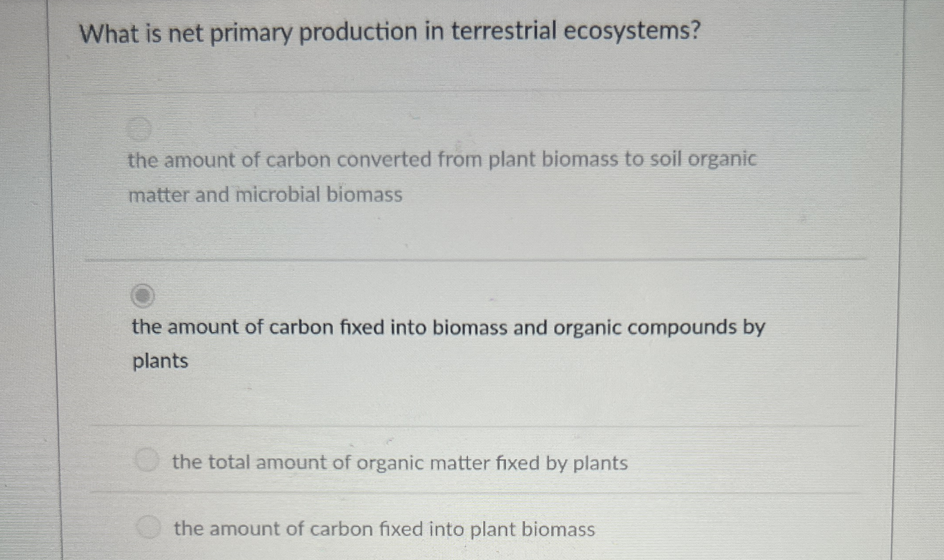
Task: Click 'microbial biomass' in the first answer option
Action: [x=319, y=195]
